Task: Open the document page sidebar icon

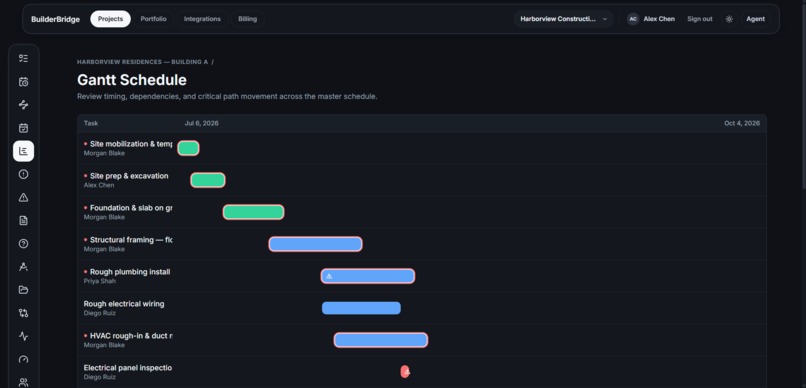Action: 23,220
